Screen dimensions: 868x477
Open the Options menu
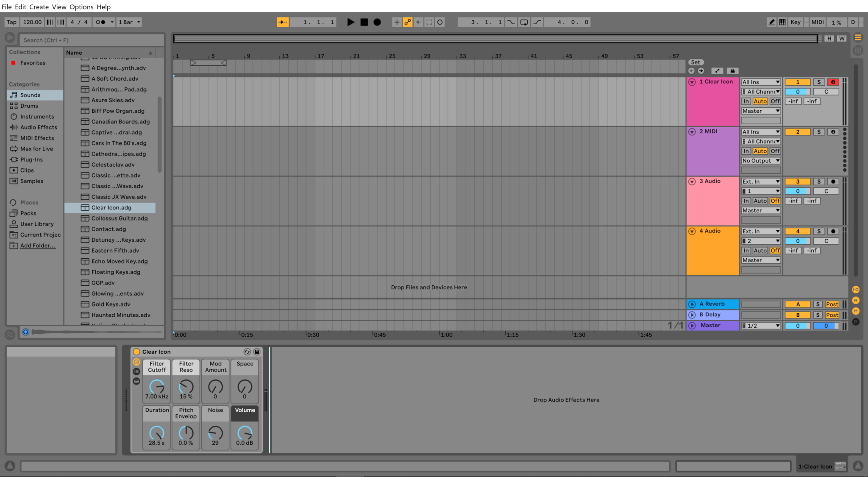81,7
